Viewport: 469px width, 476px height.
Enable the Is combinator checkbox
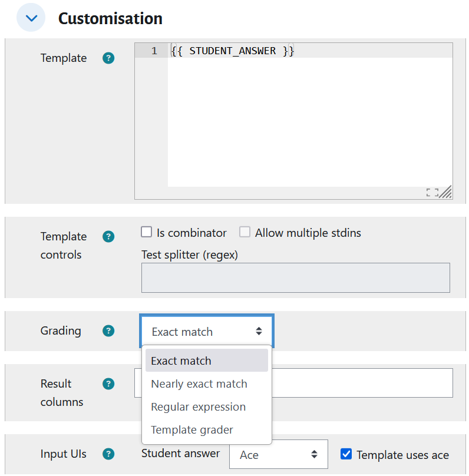click(x=146, y=232)
